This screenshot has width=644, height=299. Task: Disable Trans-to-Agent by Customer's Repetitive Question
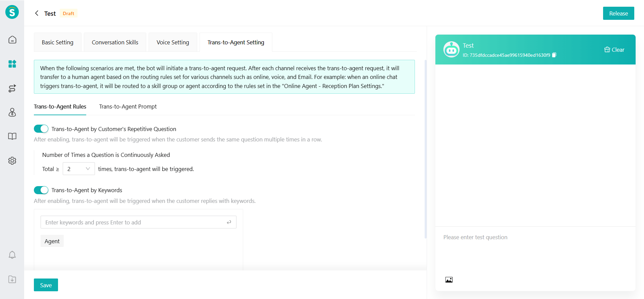pyautogui.click(x=41, y=129)
